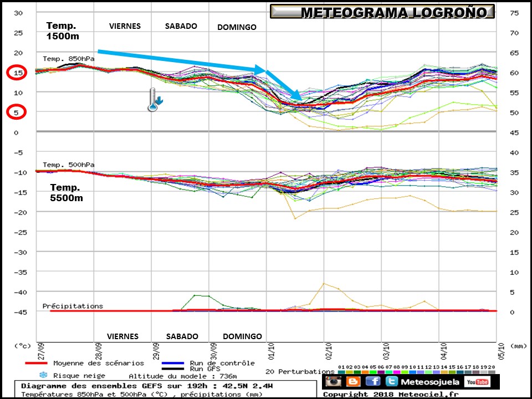The image size is (532, 399).
Task: Click the 04/10 date axis label
Action: [x=444, y=351]
